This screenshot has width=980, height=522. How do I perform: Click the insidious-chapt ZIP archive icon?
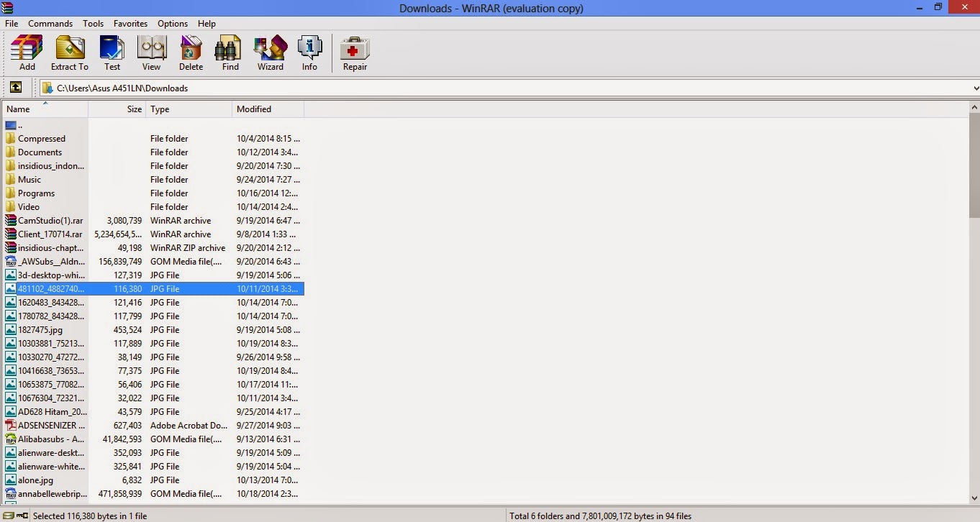pyautogui.click(x=10, y=248)
